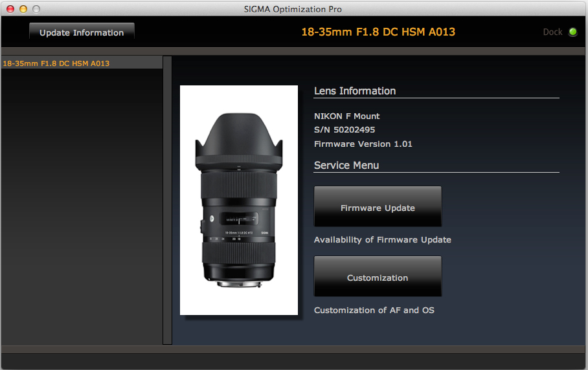The width and height of the screenshot is (588, 370).
Task: Click the orange lens title in header
Action: (378, 32)
